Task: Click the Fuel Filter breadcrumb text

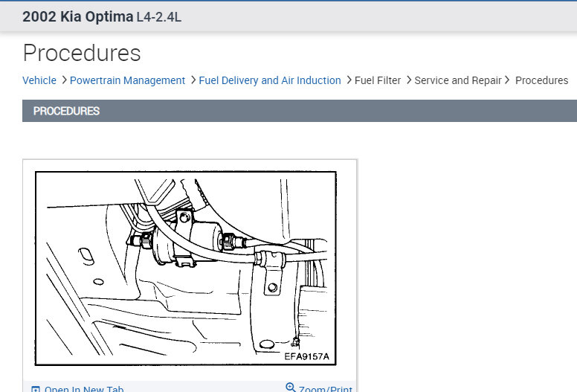Action: coord(378,80)
